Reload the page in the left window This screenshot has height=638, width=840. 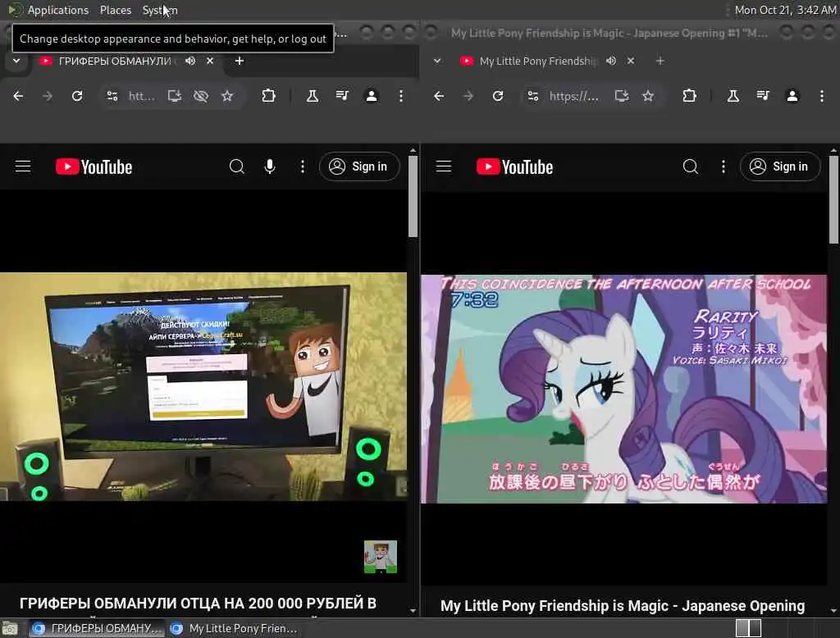click(x=77, y=96)
